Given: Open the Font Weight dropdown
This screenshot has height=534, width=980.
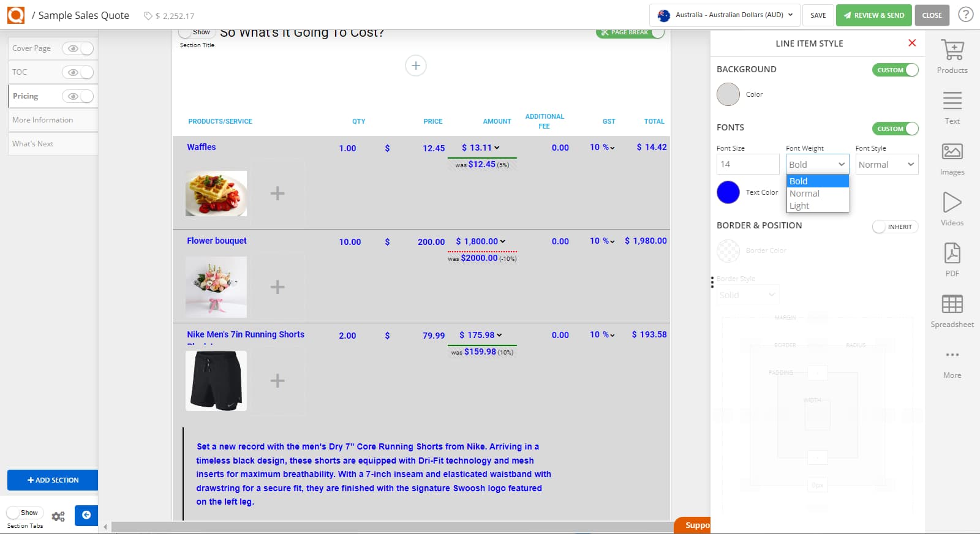Looking at the screenshot, I should click(818, 164).
